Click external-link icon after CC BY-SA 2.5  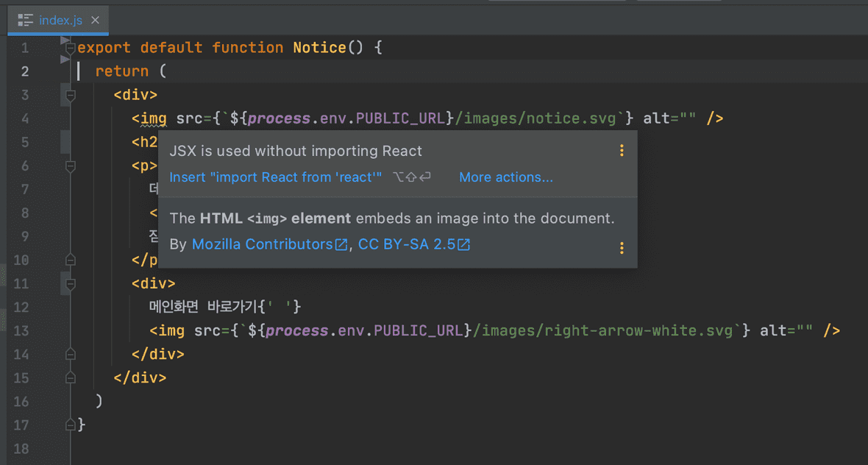tap(463, 245)
